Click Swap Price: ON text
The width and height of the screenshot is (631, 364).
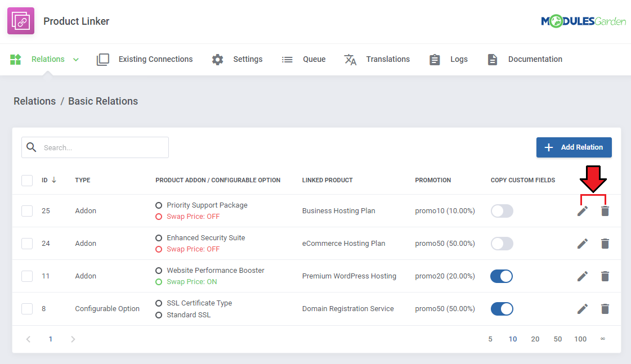(x=191, y=281)
